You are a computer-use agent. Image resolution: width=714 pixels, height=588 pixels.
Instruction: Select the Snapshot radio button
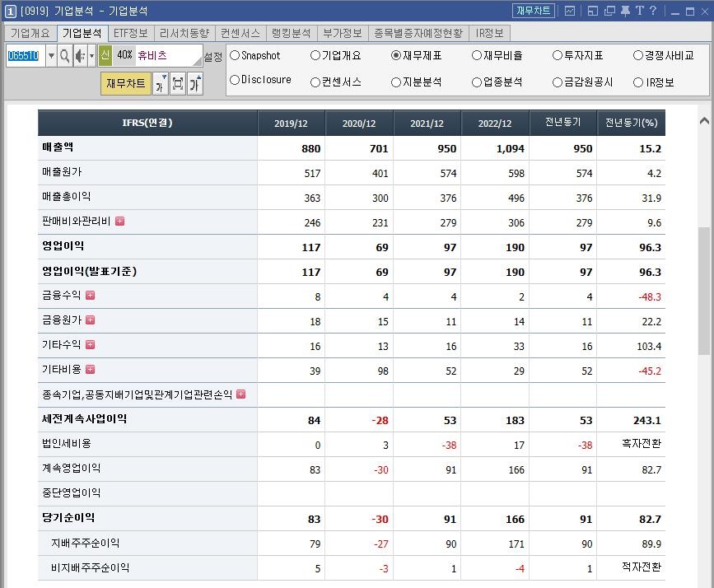tap(235, 55)
